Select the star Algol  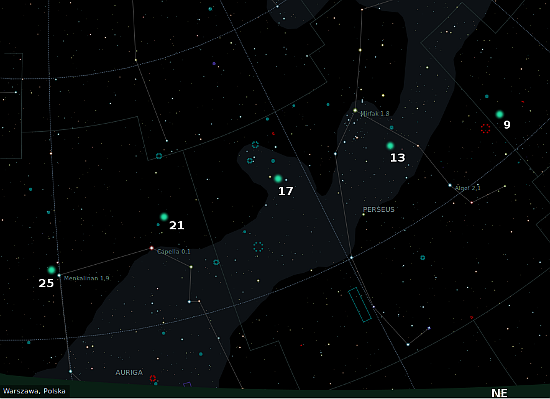[x=450, y=185]
